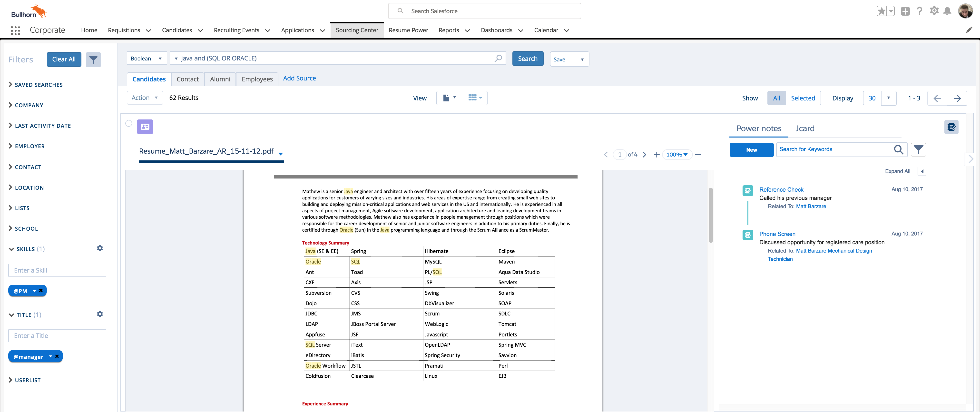Open the Boolean search mode dropdown

pos(147,58)
